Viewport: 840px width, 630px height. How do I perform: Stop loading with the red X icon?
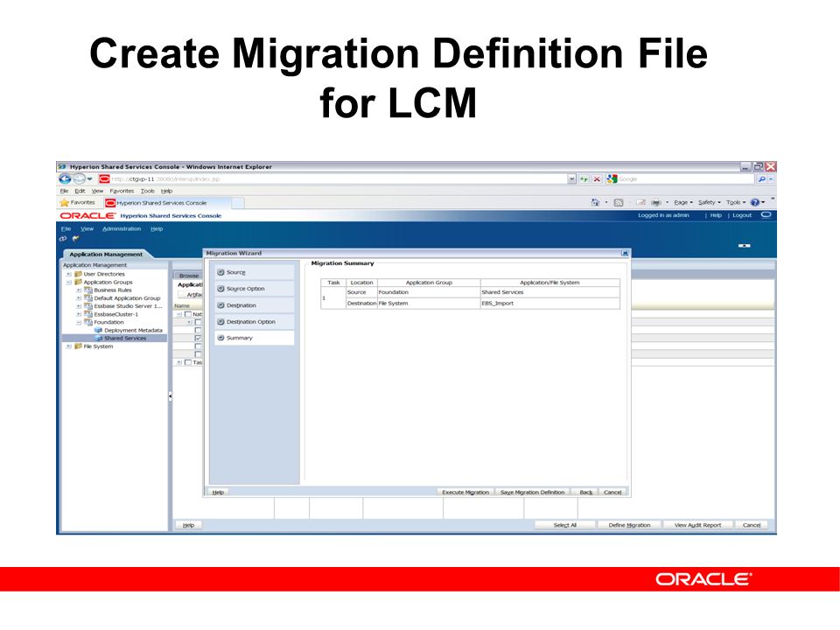597,178
